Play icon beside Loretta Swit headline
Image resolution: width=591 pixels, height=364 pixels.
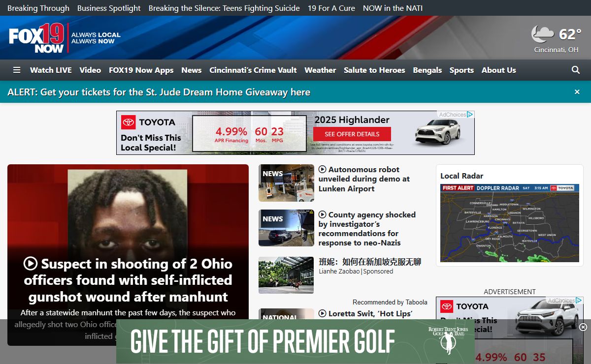[323, 313]
